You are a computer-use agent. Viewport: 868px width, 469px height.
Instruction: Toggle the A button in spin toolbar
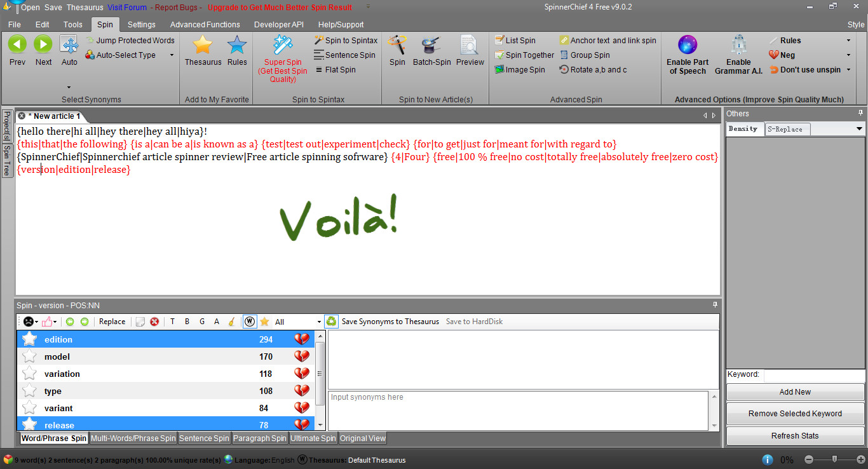coord(217,322)
